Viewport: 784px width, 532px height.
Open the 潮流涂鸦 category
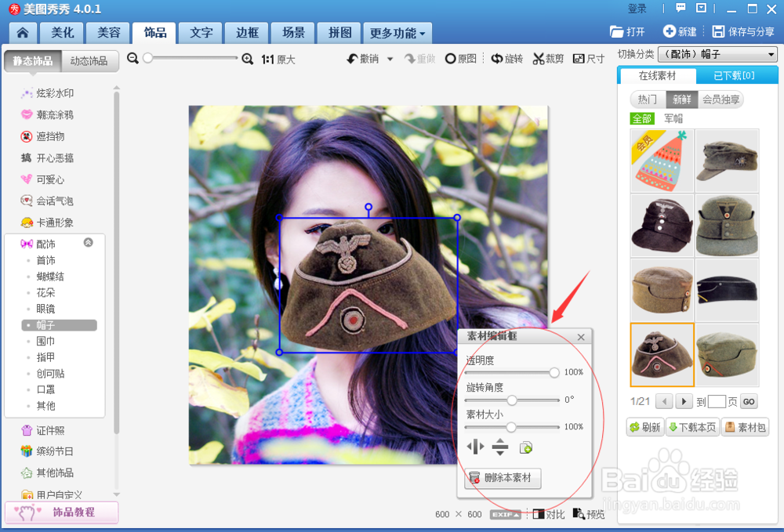[48, 115]
